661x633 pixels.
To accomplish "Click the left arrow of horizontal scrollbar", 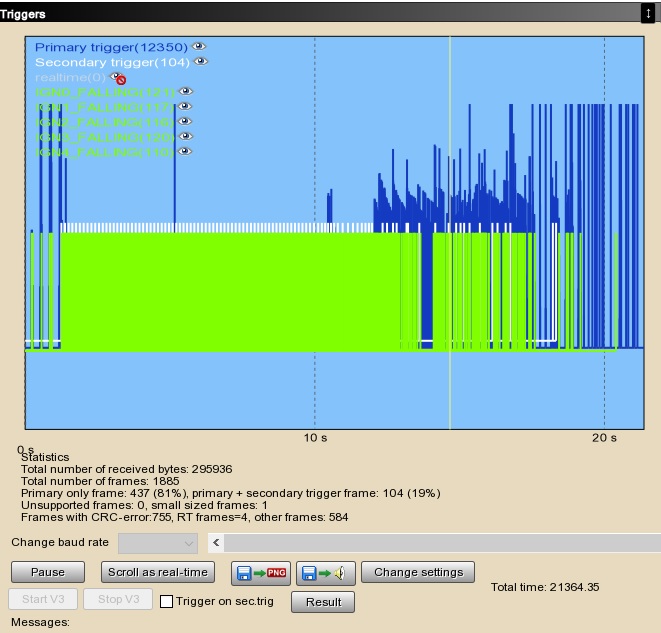I will (215, 542).
